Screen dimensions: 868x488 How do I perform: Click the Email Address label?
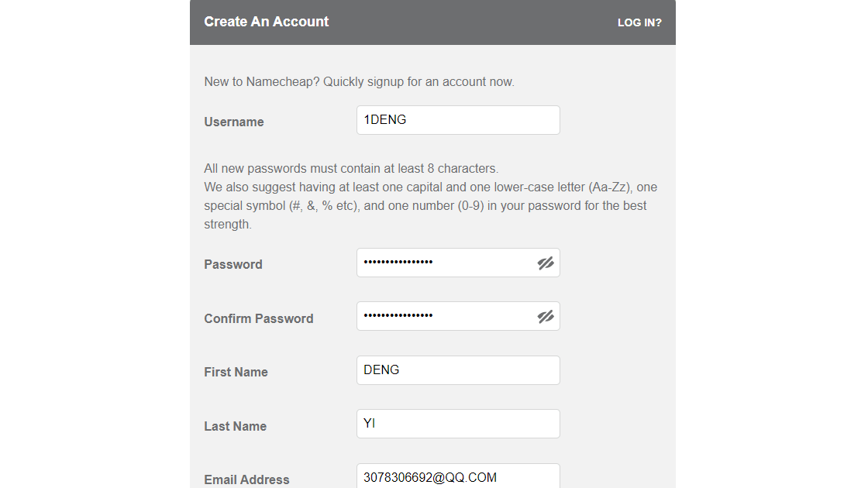[246, 479]
